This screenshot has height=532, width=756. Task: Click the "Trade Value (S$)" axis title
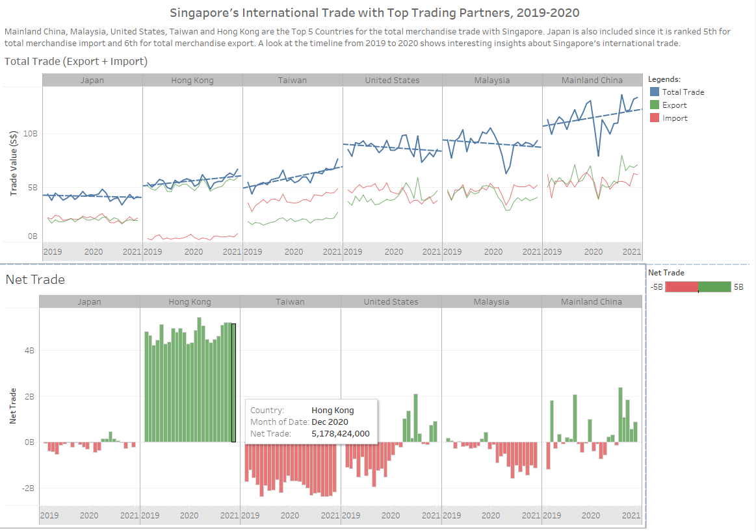click(x=14, y=163)
